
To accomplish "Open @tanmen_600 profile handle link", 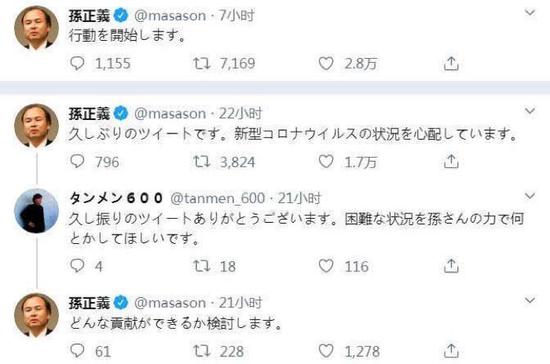I will pos(217,198).
